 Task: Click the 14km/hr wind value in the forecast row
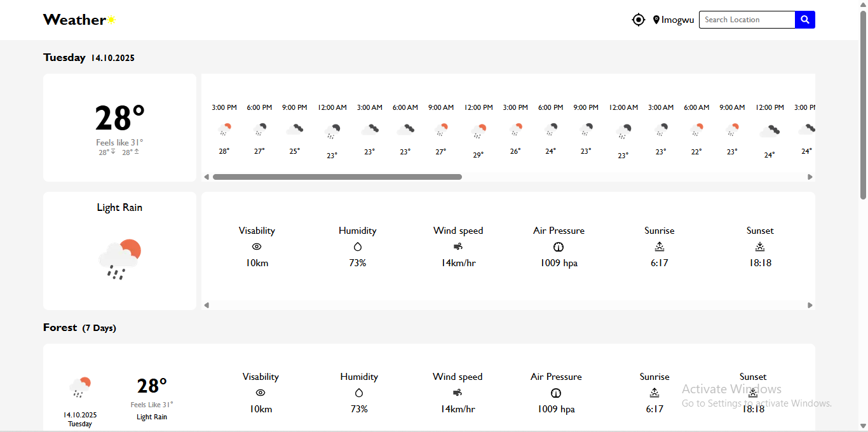[458, 409]
